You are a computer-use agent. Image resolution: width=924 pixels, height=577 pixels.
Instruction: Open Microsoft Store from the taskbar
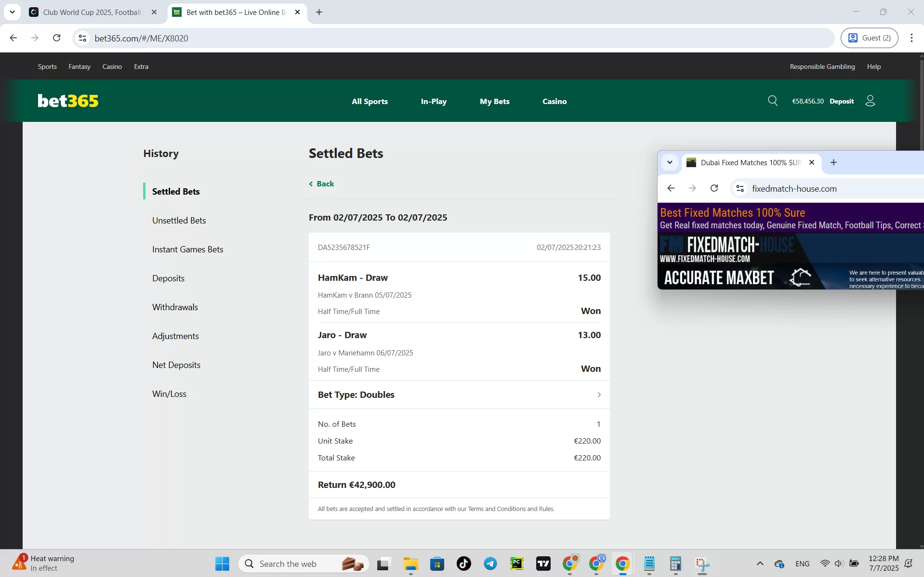(437, 564)
